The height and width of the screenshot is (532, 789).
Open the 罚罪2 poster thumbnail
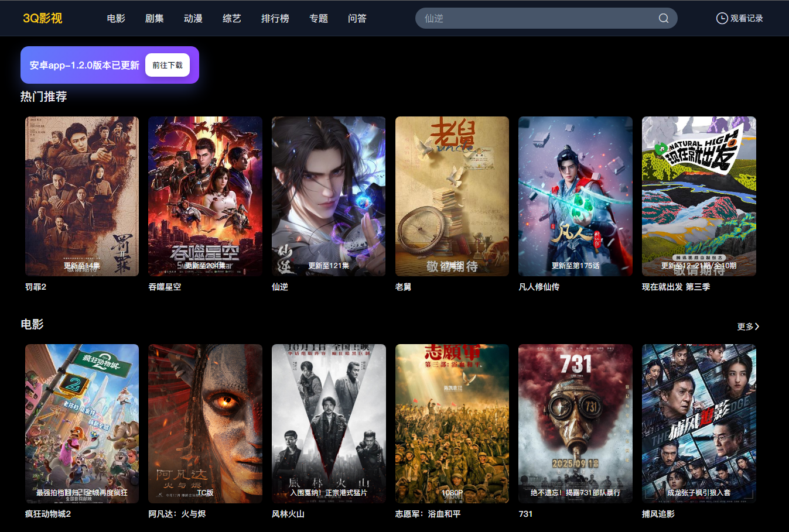82,196
